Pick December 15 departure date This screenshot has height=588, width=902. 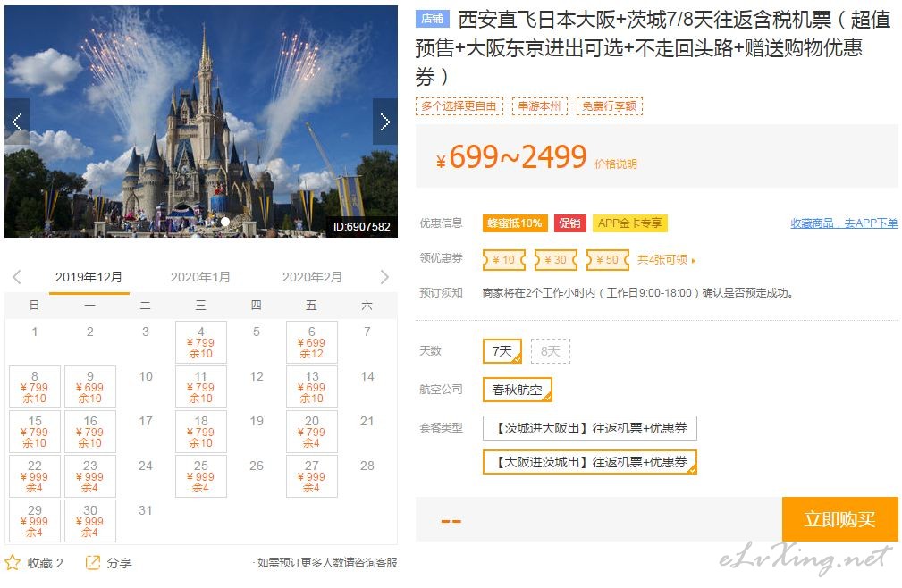[35, 432]
